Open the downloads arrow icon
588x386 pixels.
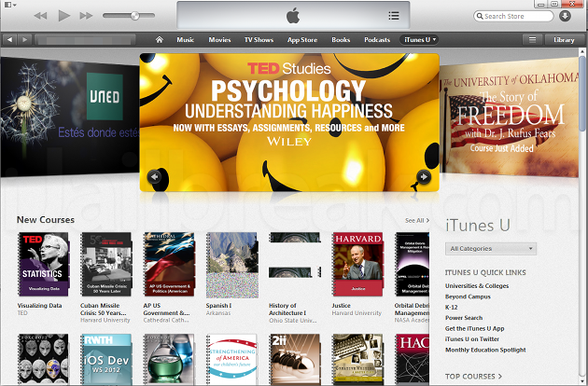(x=565, y=16)
